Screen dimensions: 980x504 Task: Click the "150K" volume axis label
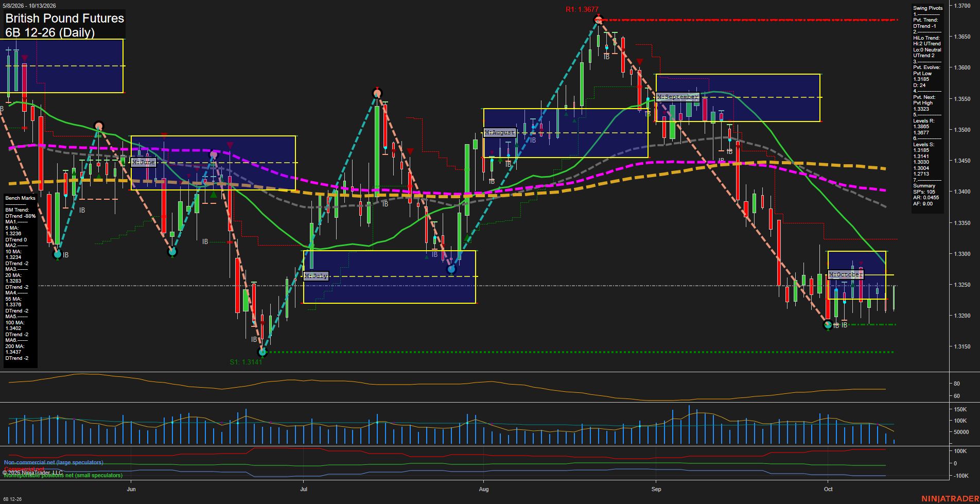click(960, 409)
